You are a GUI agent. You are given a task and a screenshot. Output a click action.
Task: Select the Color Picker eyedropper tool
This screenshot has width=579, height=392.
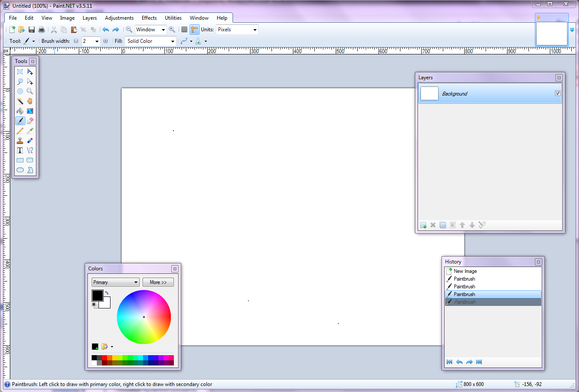pyautogui.click(x=30, y=131)
